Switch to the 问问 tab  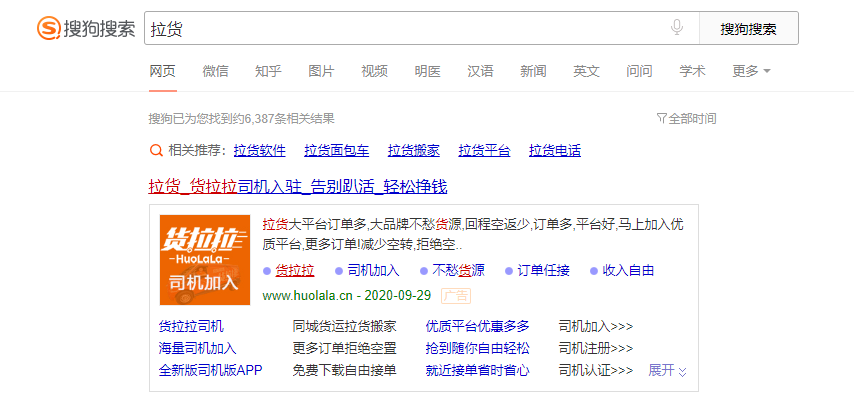639,71
